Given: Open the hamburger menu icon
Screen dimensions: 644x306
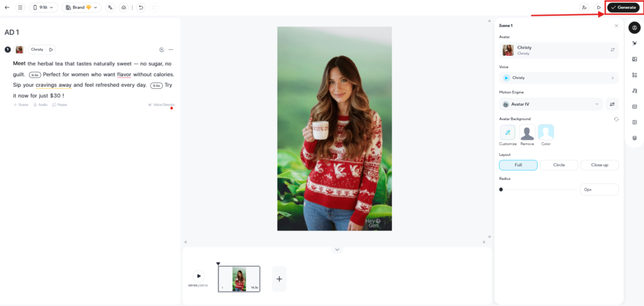Looking at the screenshot, I should [20, 8].
